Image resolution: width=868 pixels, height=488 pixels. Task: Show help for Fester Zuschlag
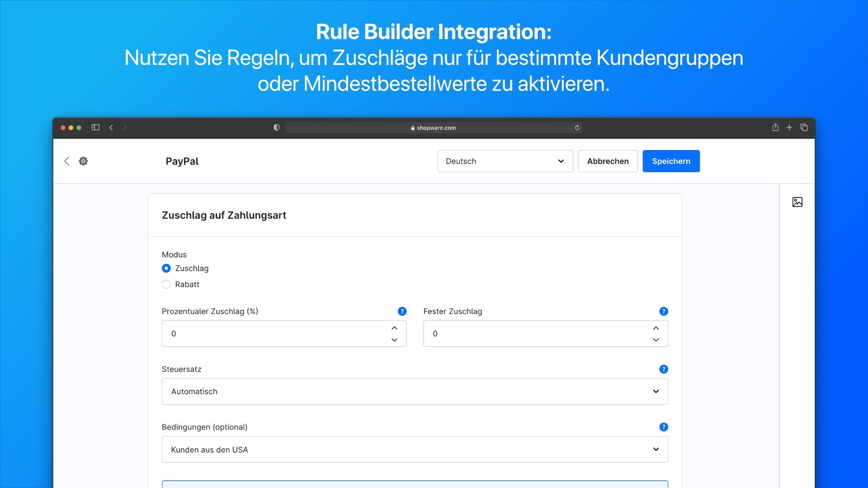pos(664,311)
